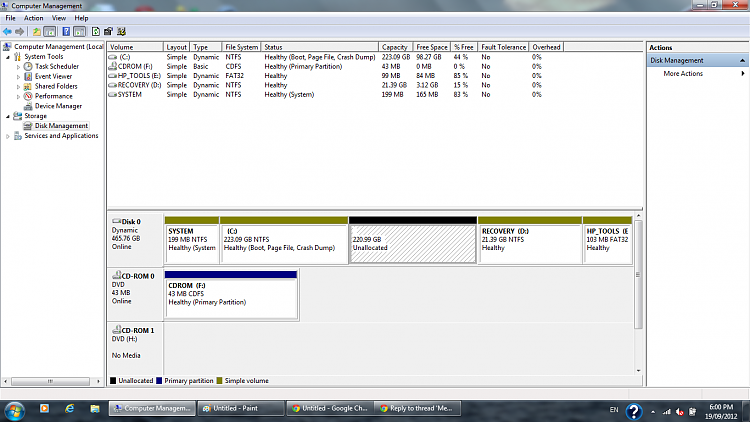This screenshot has width=750, height=422.
Task: Open the File menu
Action: pyautogui.click(x=11, y=18)
